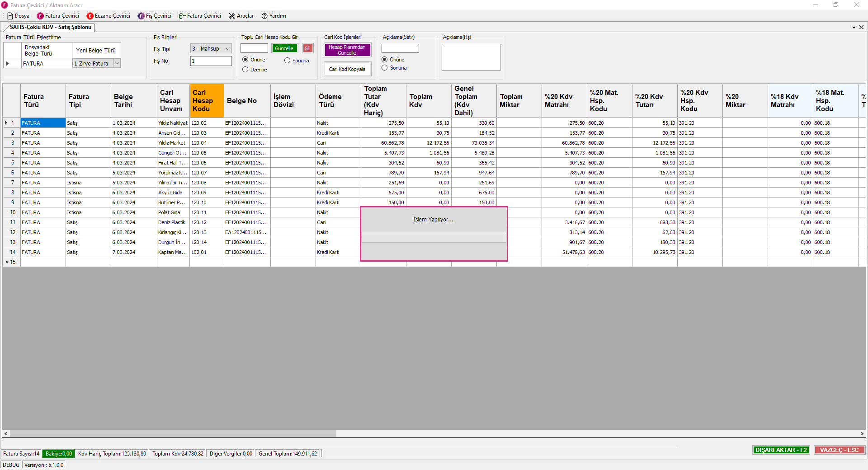Click the Fiş No input field

pyautogui.click(x=211, y=61)
